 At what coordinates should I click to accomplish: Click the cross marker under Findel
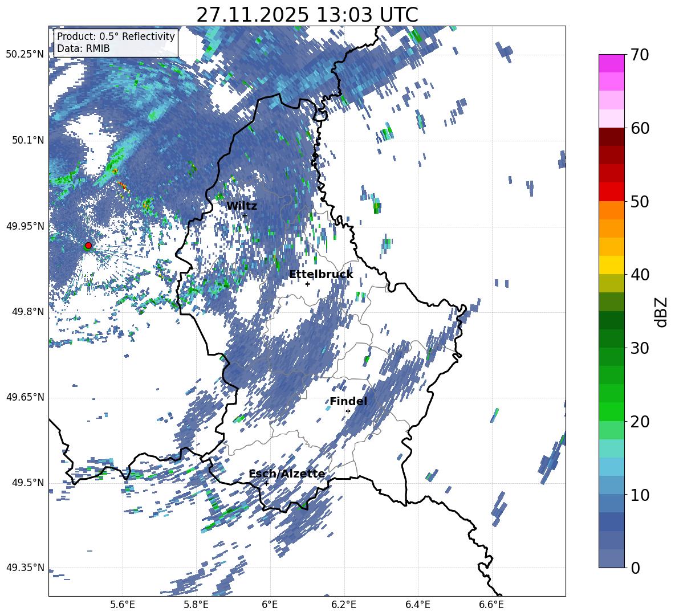point(348,411)
